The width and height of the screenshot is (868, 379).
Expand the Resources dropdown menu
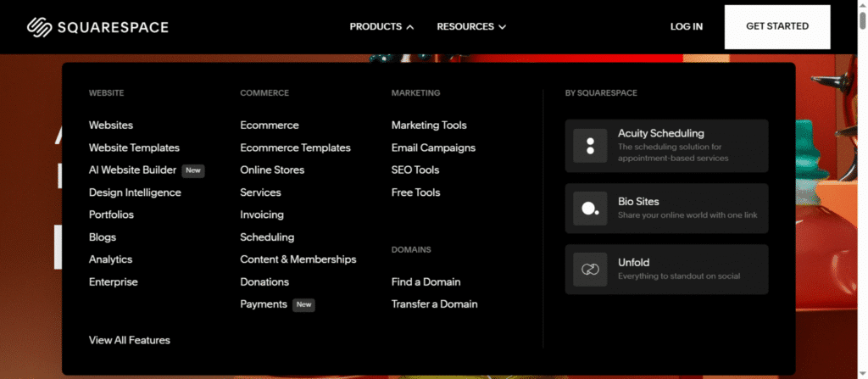coord(471,26)
